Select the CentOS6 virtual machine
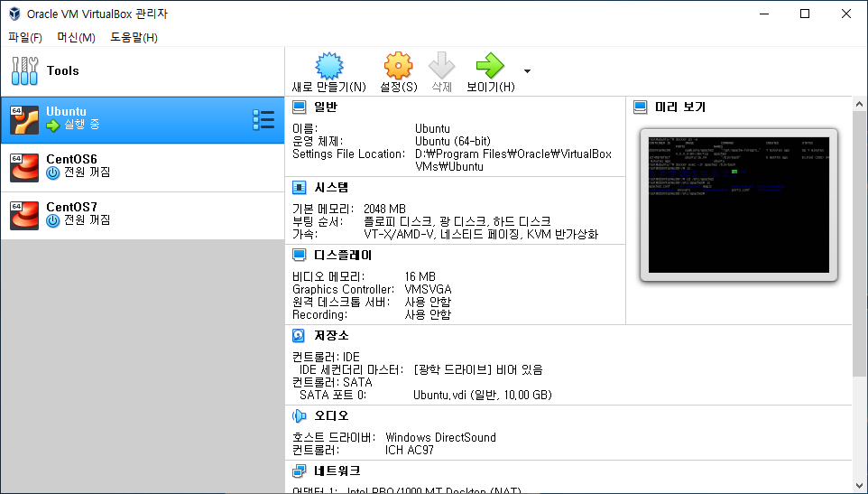Screen dimensions: 868x494 [143, 168]
